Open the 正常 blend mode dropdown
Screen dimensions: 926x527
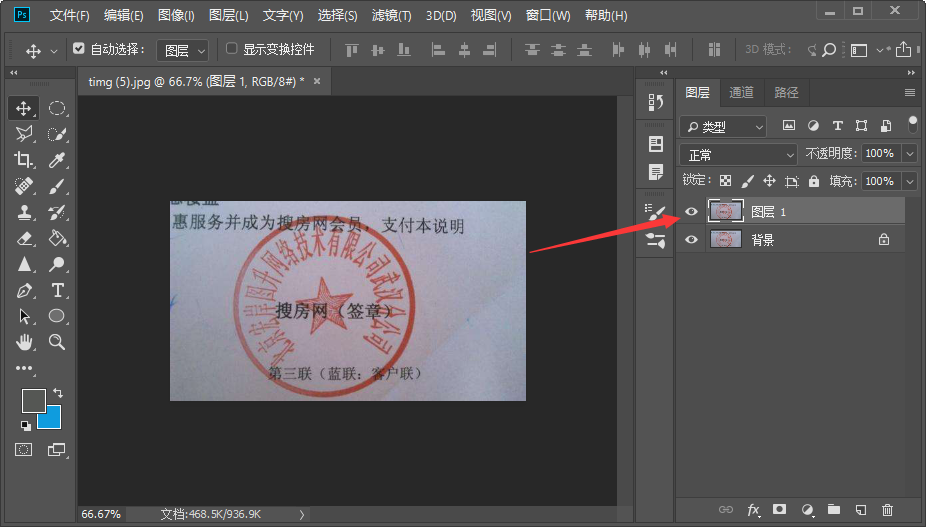[x=738, y=155]
